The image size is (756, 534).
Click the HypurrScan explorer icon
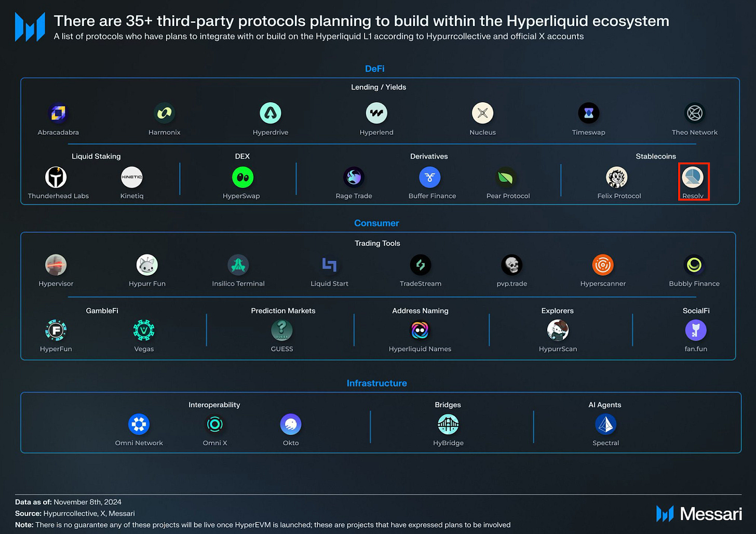pos(558,330)
